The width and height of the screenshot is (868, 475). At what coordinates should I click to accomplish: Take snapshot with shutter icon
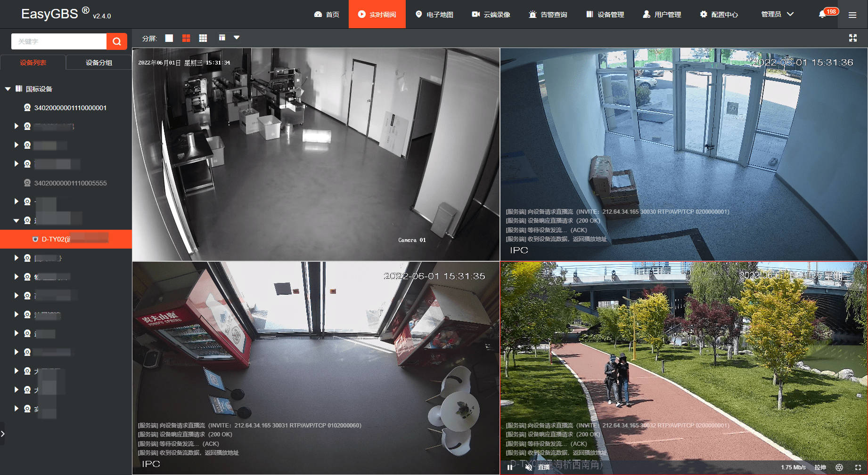[839, 467]
